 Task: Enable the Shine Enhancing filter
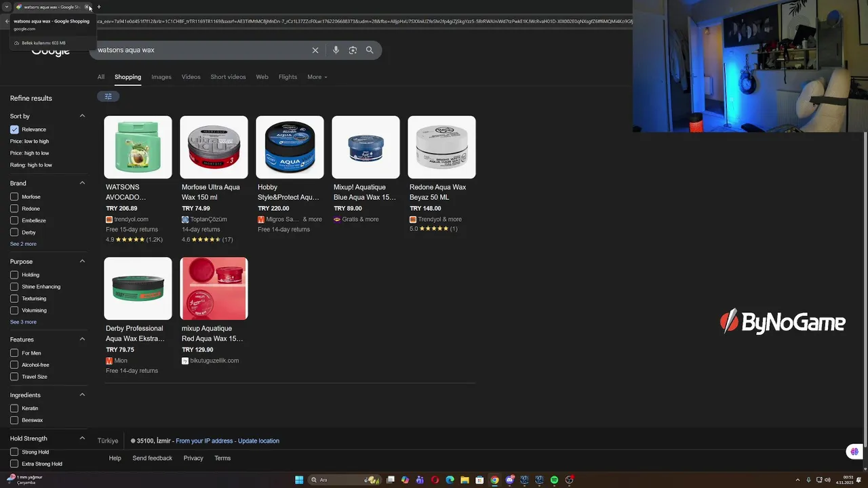click(14, 287)
